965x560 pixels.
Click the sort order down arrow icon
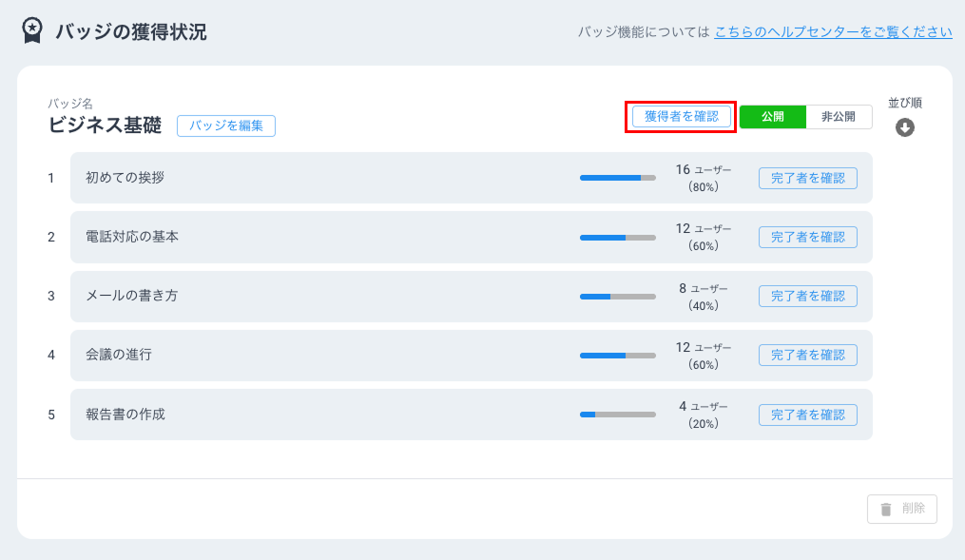pos(904,127)
